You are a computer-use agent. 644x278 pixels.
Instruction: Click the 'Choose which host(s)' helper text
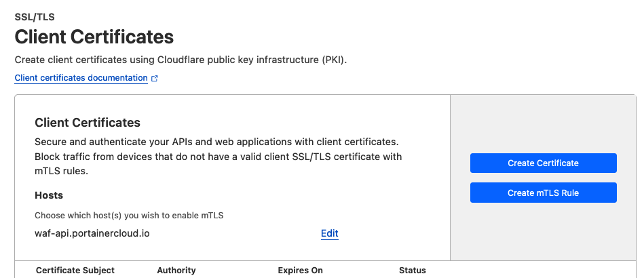pos(129,215)
